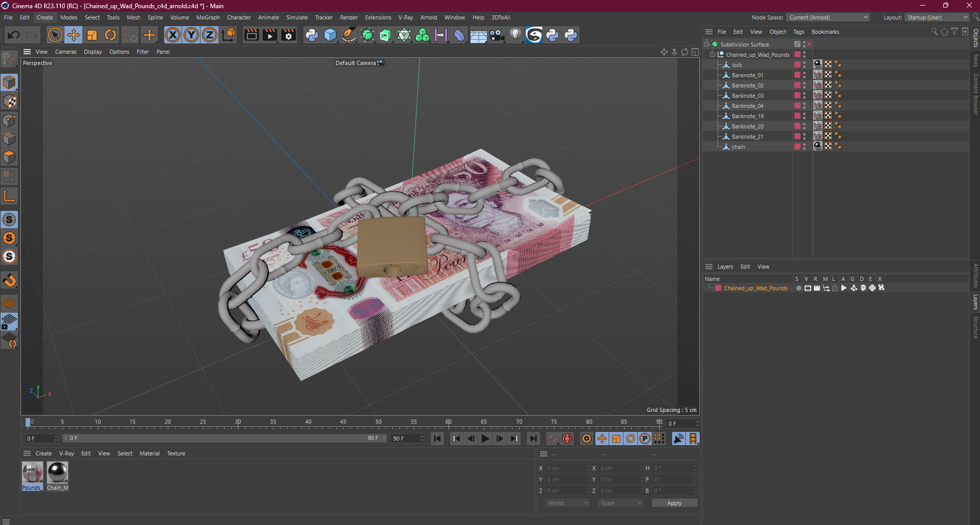This screenshot has height=525, width=980.
Task: Open MoGraph cloner icon
Action: coord(422,35)
